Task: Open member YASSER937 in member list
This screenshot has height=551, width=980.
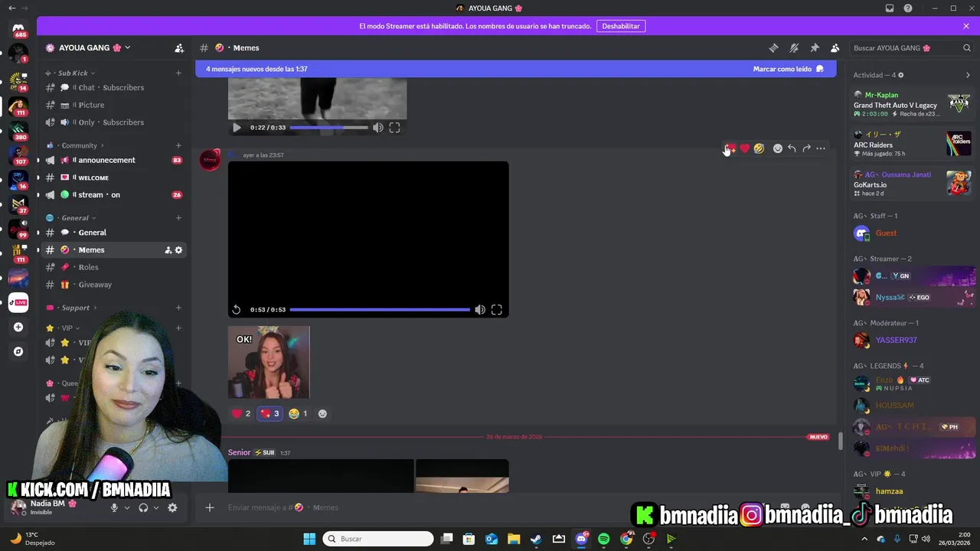Action: click(x=896, y=340)
